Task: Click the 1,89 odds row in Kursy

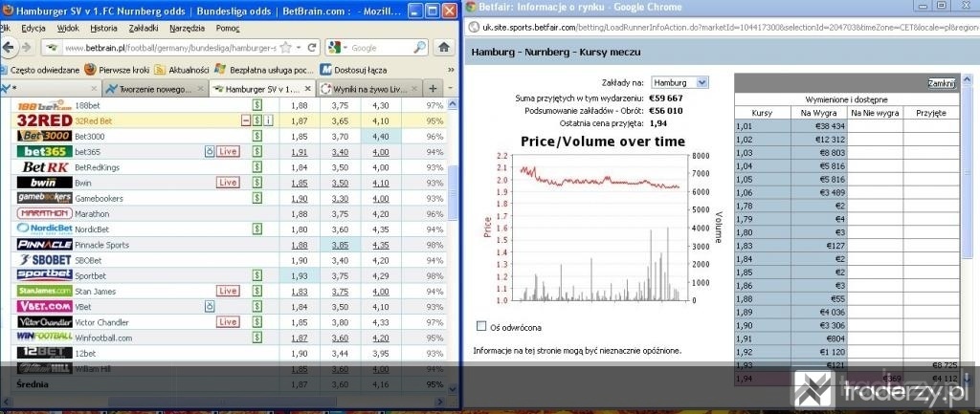Action: click(763, 313)
